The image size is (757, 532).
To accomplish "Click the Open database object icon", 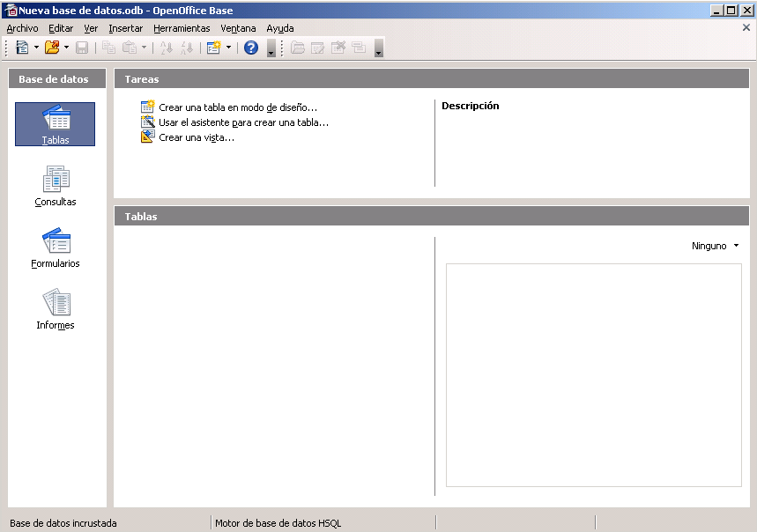I will pyautogui.click(x=298, y=48).
